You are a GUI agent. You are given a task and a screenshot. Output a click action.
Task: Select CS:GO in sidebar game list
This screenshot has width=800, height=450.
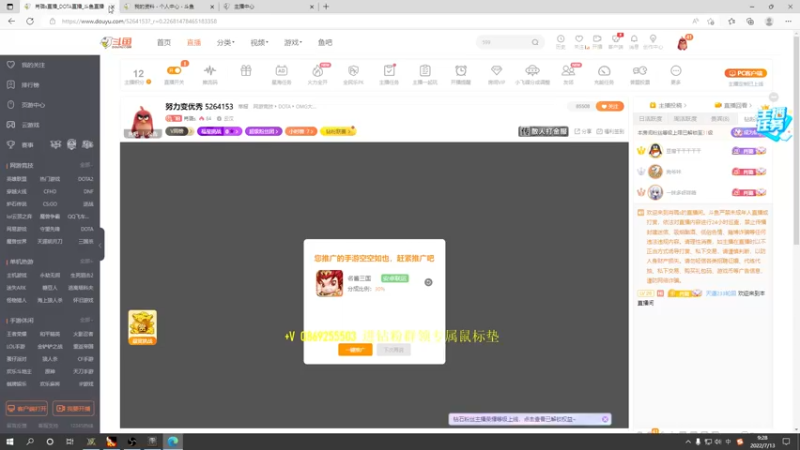(50, 204)
